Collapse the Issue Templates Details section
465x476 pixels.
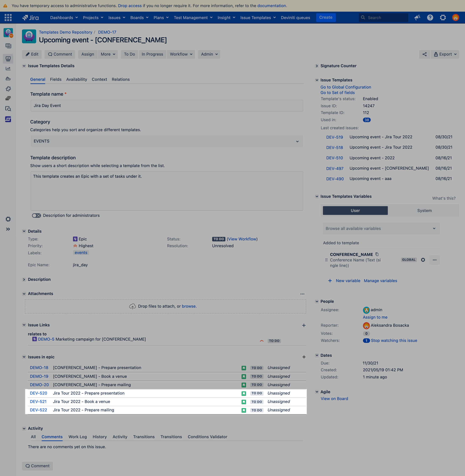pos(24,66)
